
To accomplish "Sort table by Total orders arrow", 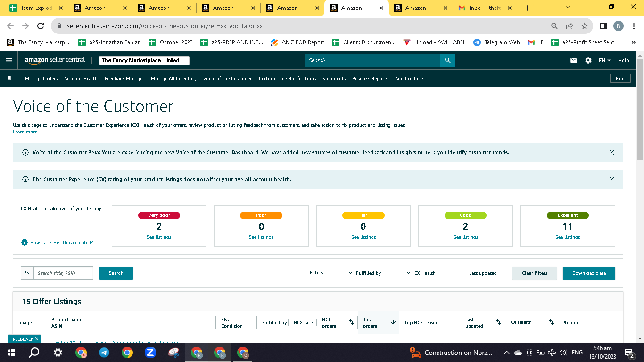I will click(393, 322).
